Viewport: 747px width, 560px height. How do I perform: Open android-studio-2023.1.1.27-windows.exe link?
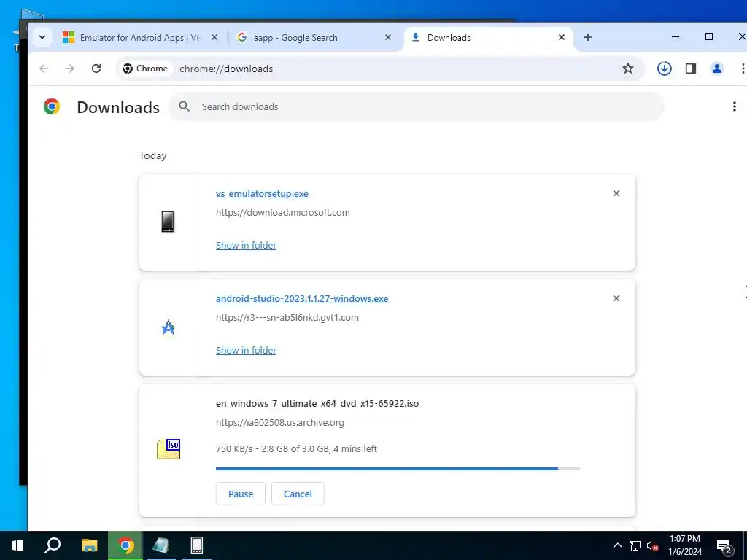pos(301,298)
